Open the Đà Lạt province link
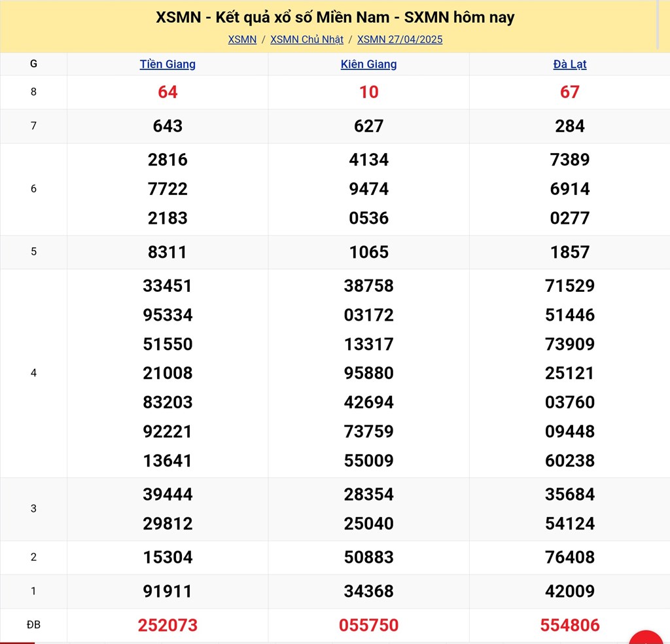Viewport: 670px width, 644px height. pos(569,64)
